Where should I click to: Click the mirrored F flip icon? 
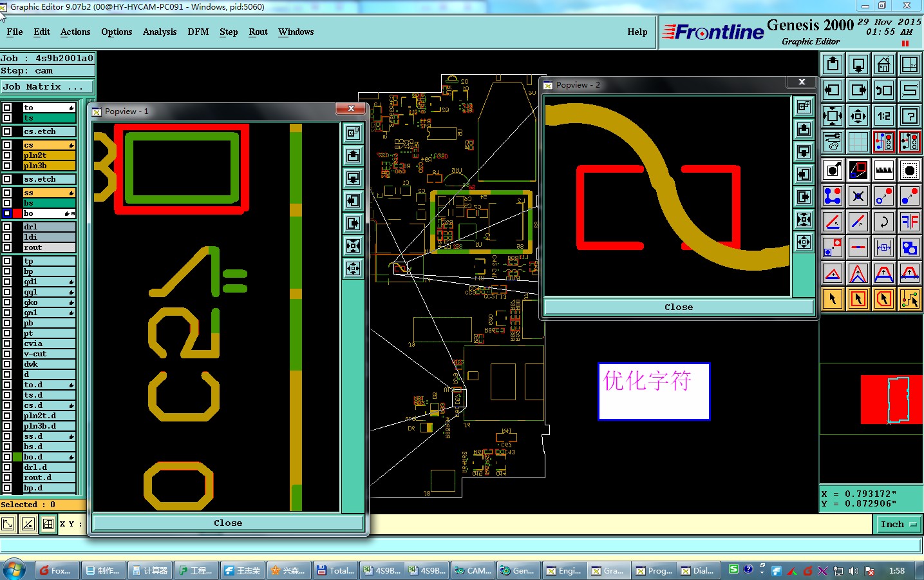point(910,222)
